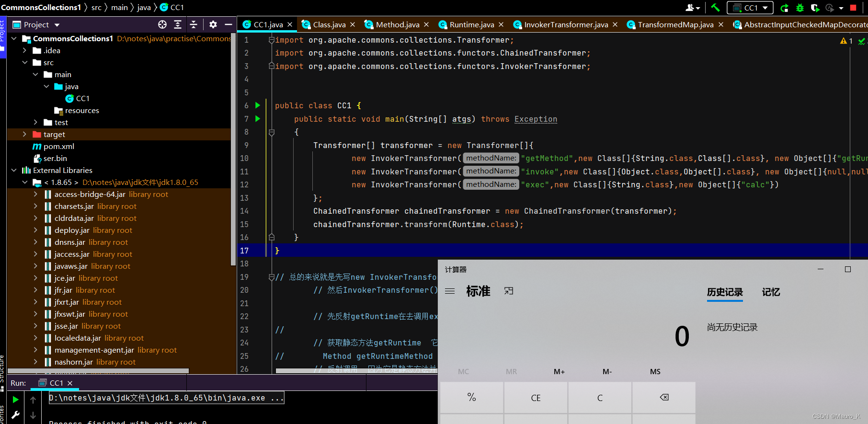Click Collapse All icon in Project panel
The image size is (868, 424).
tap(194, 24)
